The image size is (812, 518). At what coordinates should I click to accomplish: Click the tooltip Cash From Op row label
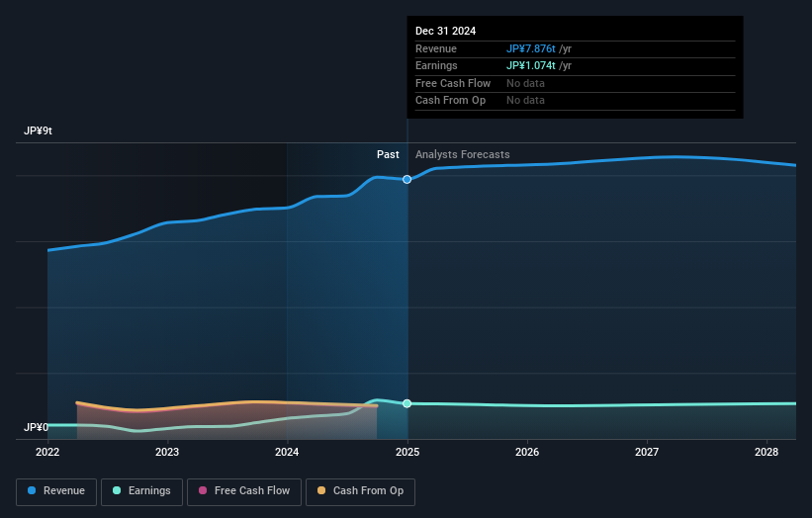click(451, 101)
